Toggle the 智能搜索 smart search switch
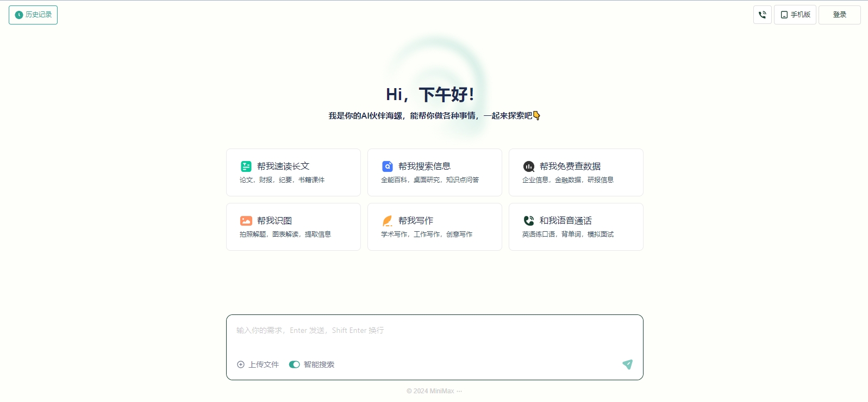 295,364
